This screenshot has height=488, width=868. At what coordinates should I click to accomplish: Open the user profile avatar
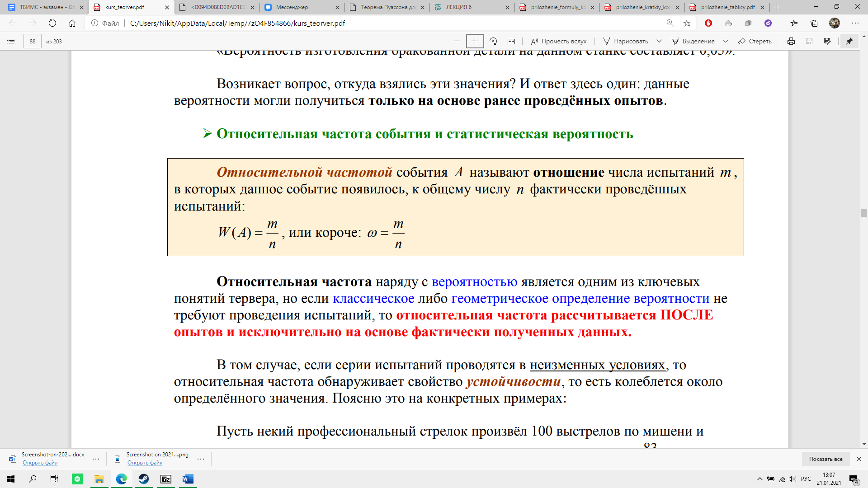click(835, 23)
